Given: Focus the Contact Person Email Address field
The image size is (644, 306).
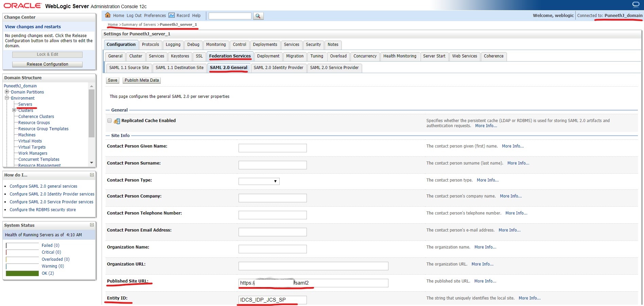Looking at the screenshot, I should click(x=273, y=232).
